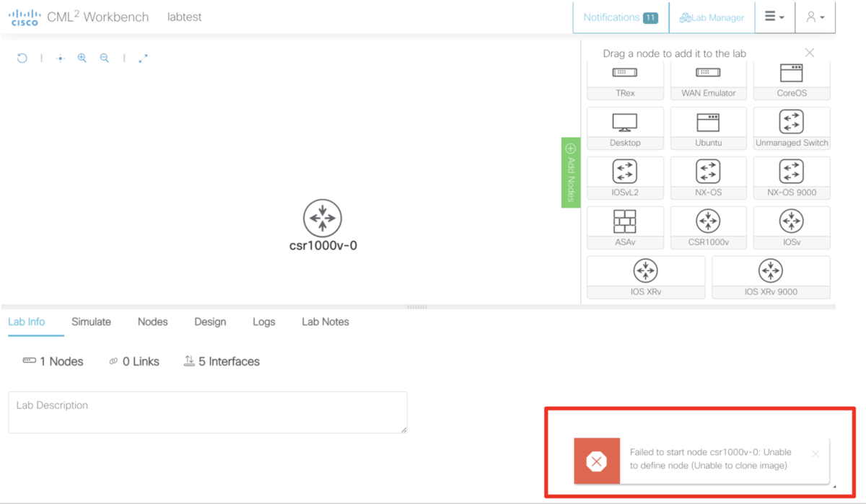Pick the NX-OS node type
This screenshot has width=866, height=504.
click(x=708, y=178)
